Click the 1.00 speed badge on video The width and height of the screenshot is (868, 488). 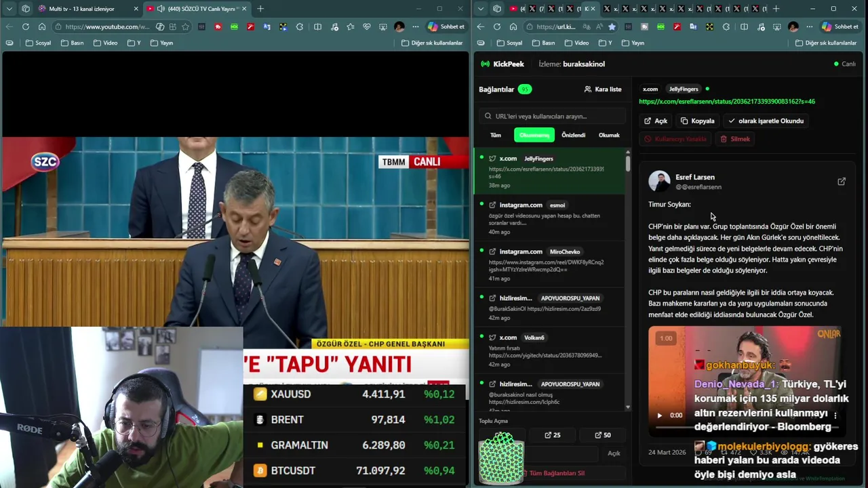click(666, 338)
